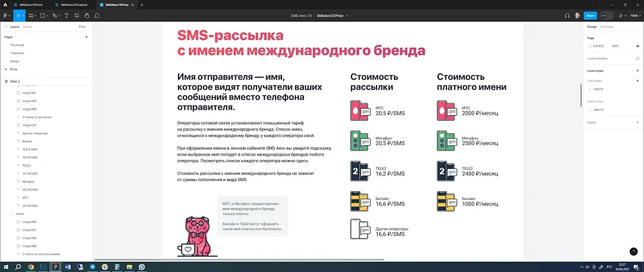Toggle Dev Mode switch
644x272 pixels.
(606, 16)
